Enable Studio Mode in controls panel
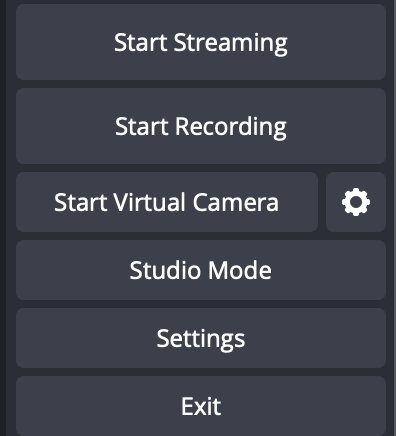Screen dimensions: 396x436 coord(201,270)
